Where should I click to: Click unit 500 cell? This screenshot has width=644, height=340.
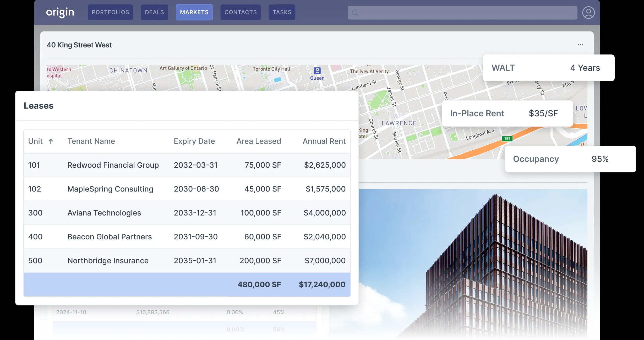point(35,260)
